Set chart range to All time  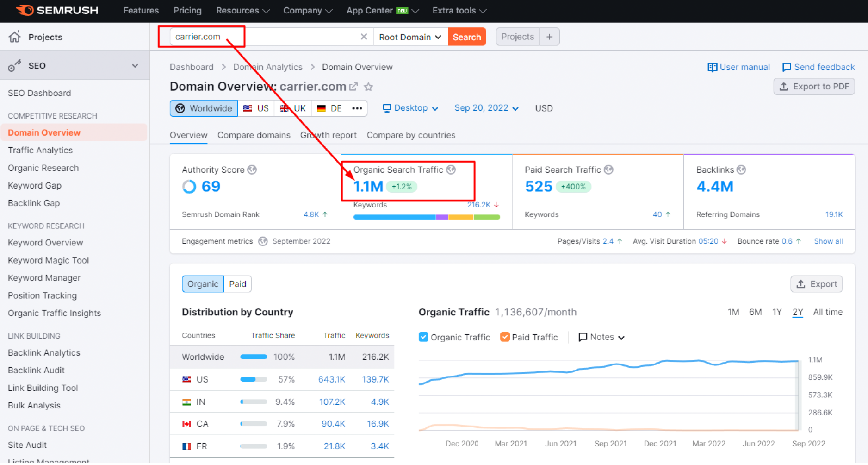click(x=828, y=312)
